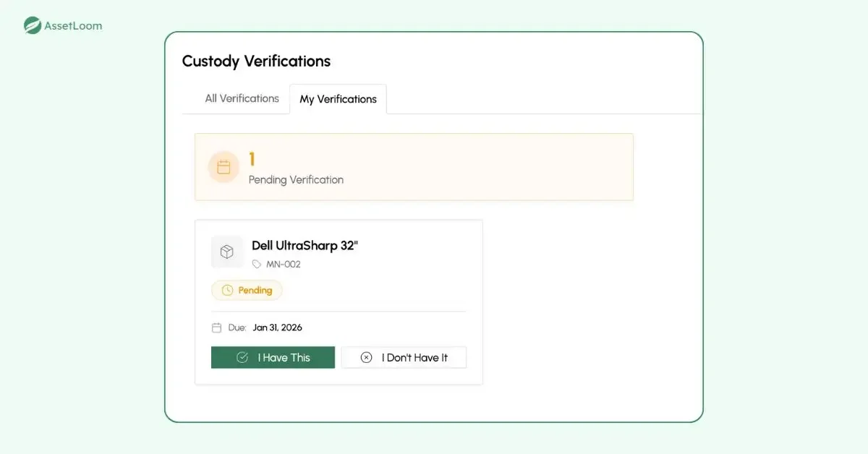Click the AssetLoom leaf logo icon

pyautogui.click(x=33, y=26)
